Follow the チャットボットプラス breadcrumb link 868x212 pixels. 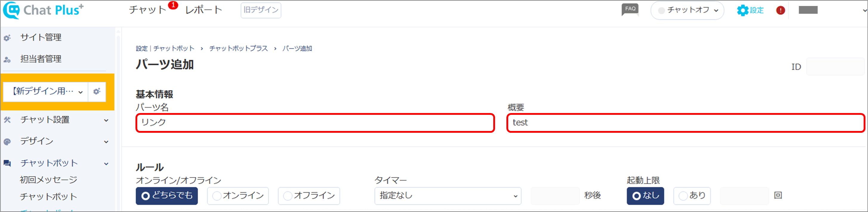click(238, 49)
